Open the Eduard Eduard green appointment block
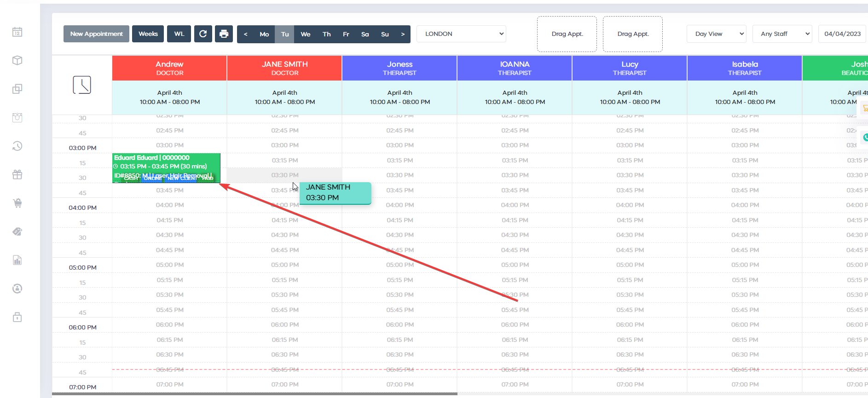 (x=166, y=168)
